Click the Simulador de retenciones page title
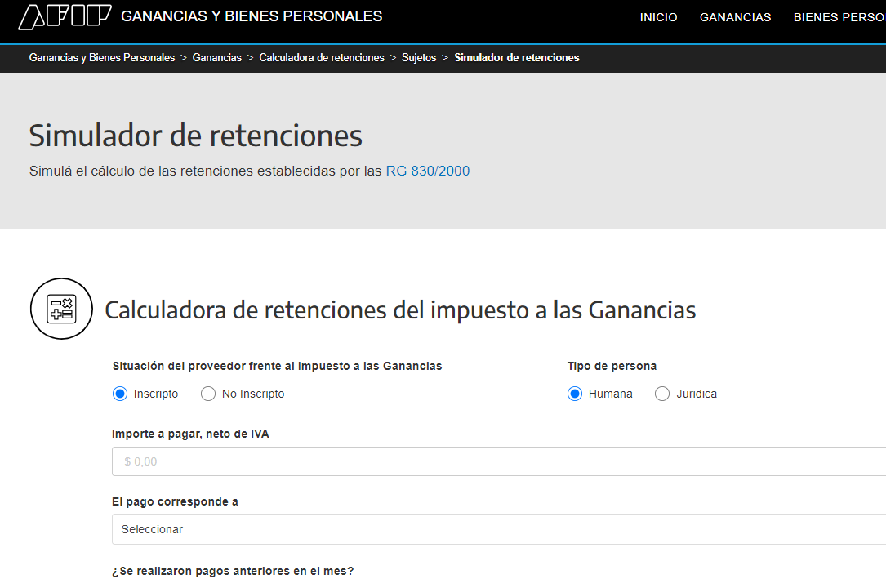The height and width of the screenshot is (588, 886). (x=195, y=136)
